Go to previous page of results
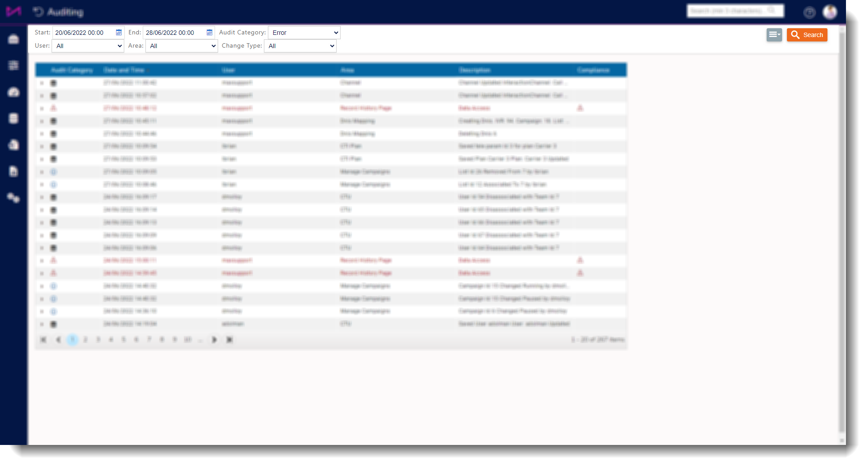This screenshot has height=467, width=868. (58, 340)
